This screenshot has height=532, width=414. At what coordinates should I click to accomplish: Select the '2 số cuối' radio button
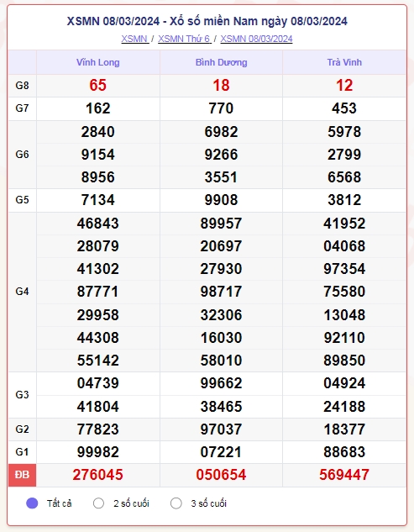[x=98, y=503]
